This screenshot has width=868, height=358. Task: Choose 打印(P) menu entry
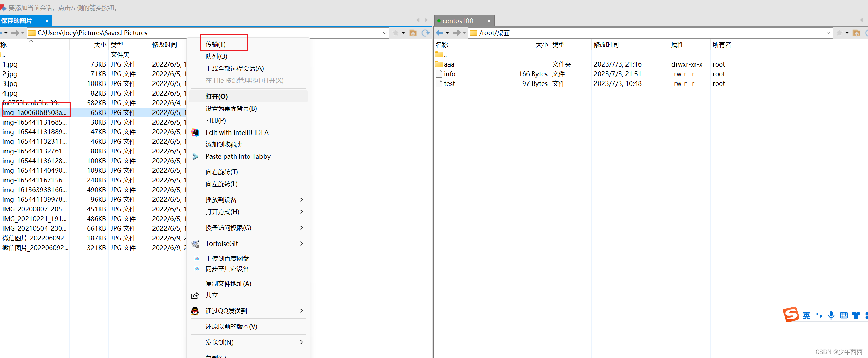[248, 121]
